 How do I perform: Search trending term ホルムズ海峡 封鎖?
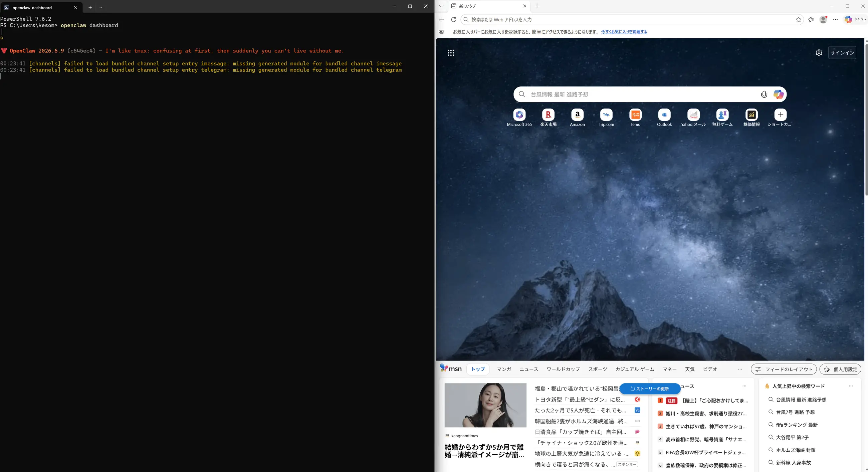[795, 450]
